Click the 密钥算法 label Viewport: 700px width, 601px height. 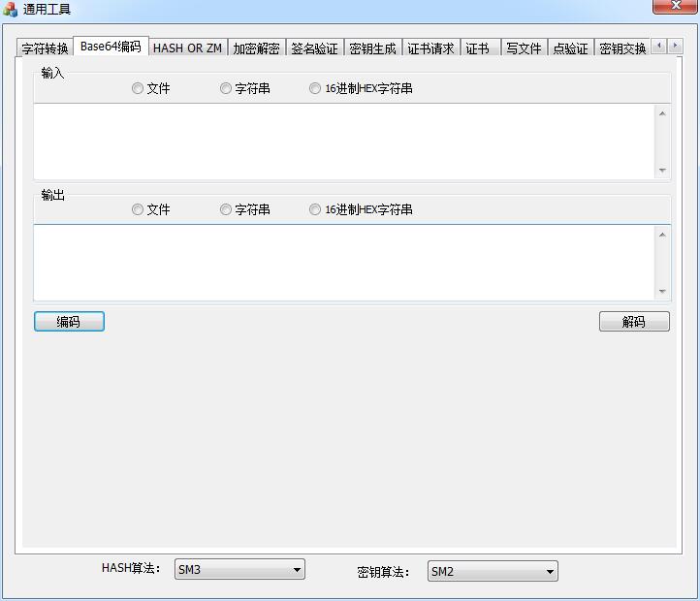(383, 572)
